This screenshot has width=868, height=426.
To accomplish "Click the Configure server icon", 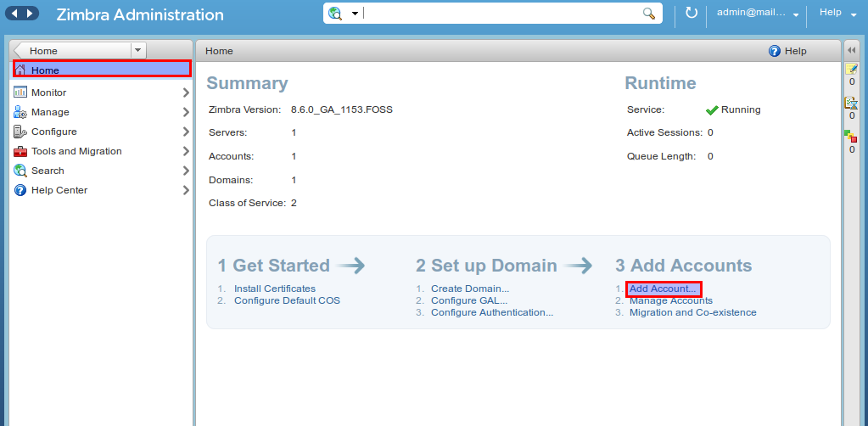I will (x=20, y=132).
